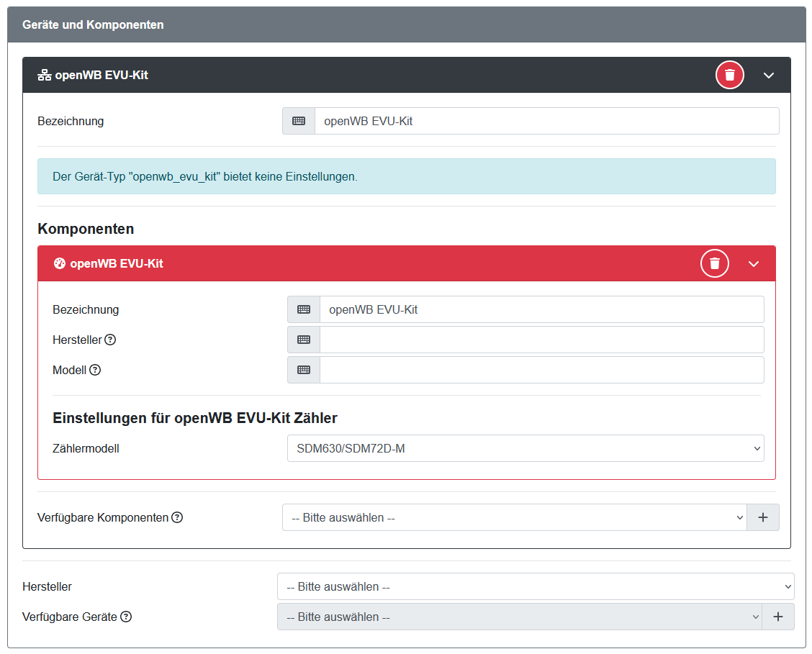The width and height of the screenshot is (812, 654).
Task: Focus the component Hersteller input field
Action: click(541, 340)
